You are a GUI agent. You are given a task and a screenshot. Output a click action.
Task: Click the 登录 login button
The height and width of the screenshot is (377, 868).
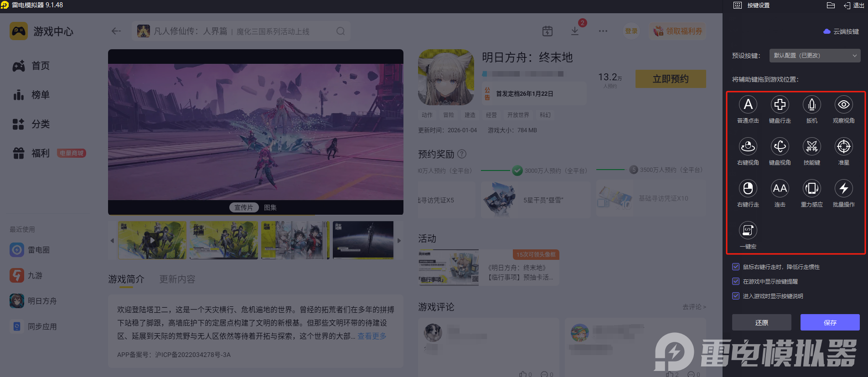pyautogui.click(x=631, y=31)
